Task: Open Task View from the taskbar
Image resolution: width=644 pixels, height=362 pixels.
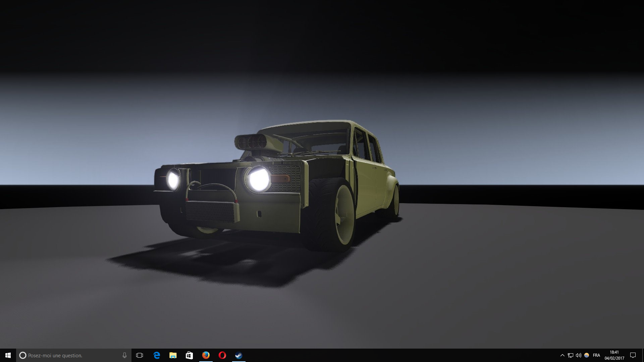Action: point(140,355)
